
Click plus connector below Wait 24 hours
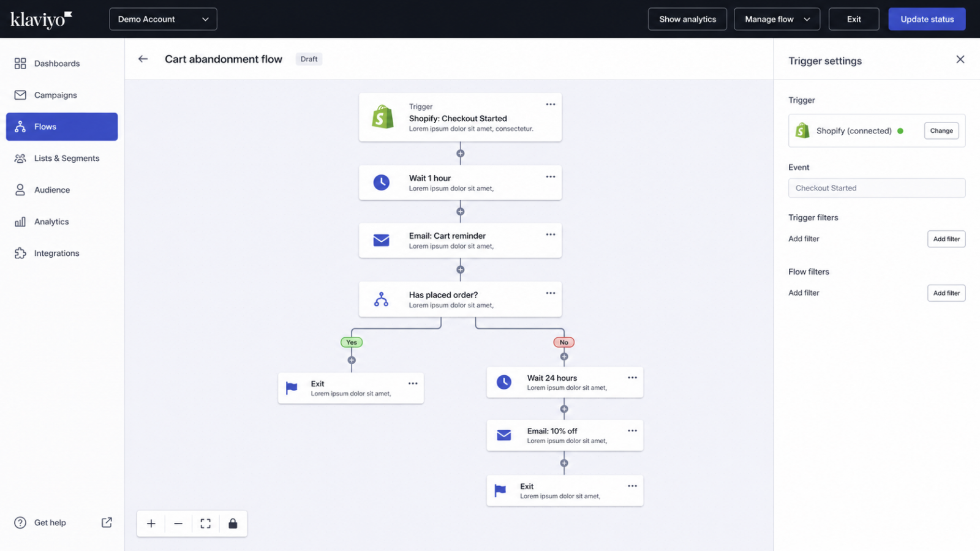click(x=564, y=409)
